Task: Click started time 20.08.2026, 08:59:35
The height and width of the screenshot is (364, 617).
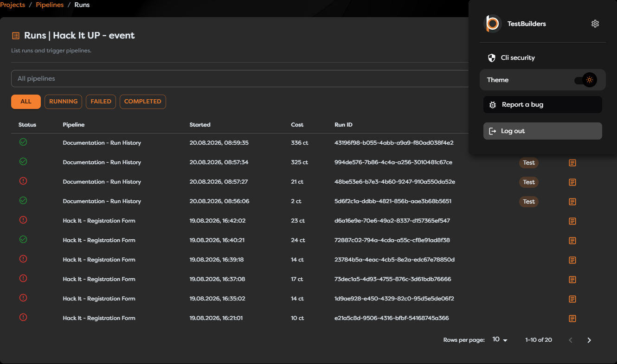Action: [219, 143]
